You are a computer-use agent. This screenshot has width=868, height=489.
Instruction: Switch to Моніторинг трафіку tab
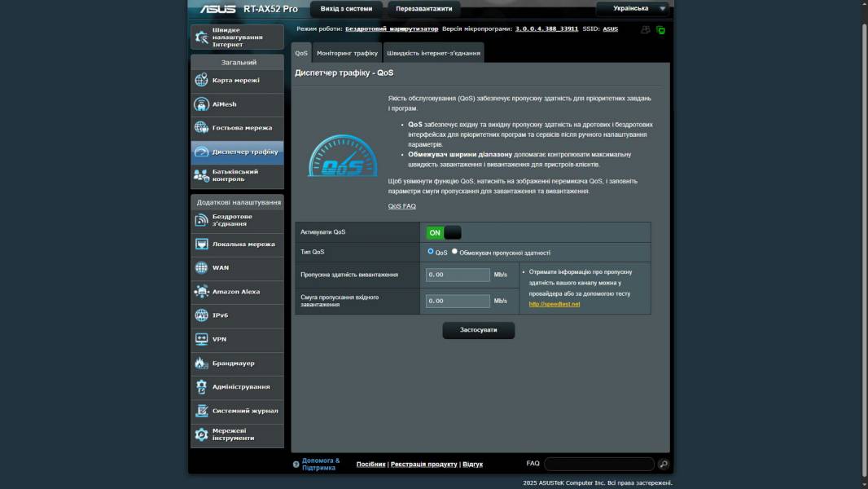[x=347, y=54]
